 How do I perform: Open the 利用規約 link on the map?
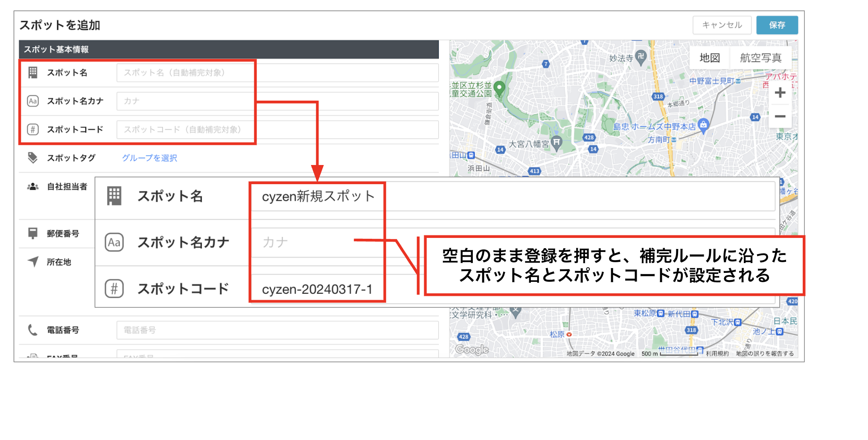click(x=717, y=353)
